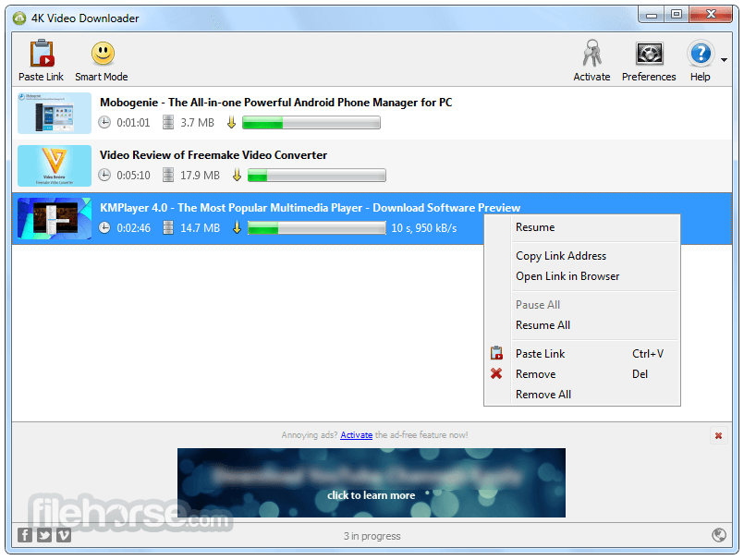Select the Mobogenie video thumbnail

point(55,113)
